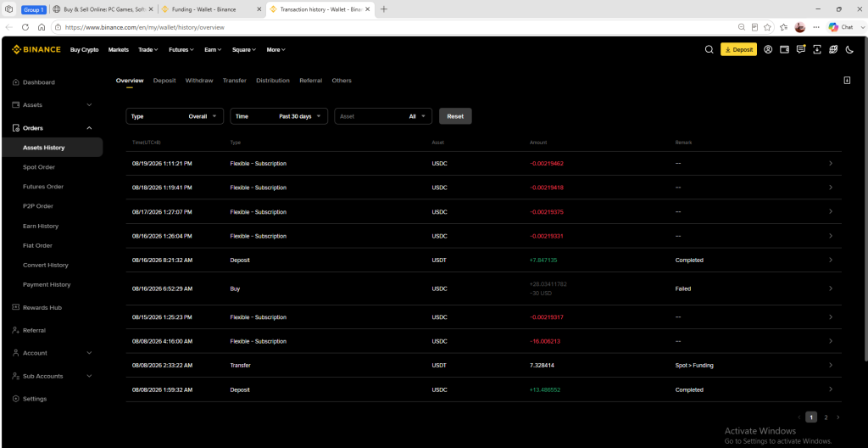The height and width of the screenshot is (448, 868).
Task: Open the Futures menu dropdown
Action: [181, 49]
